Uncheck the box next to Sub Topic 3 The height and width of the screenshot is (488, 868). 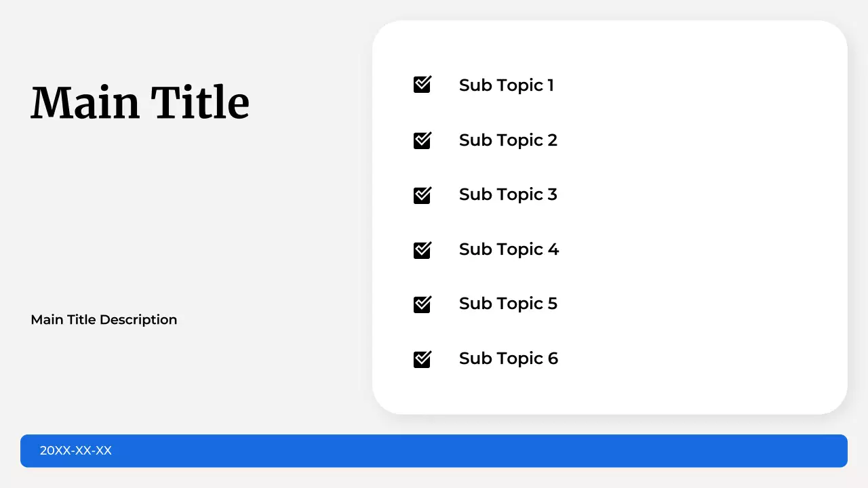pos(422,195)
